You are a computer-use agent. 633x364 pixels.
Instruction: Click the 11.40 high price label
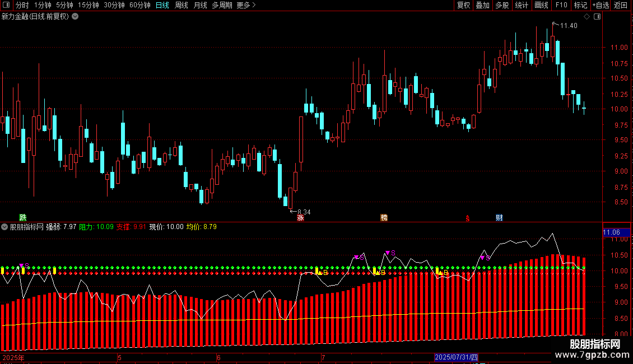click(x=569, y=25)
